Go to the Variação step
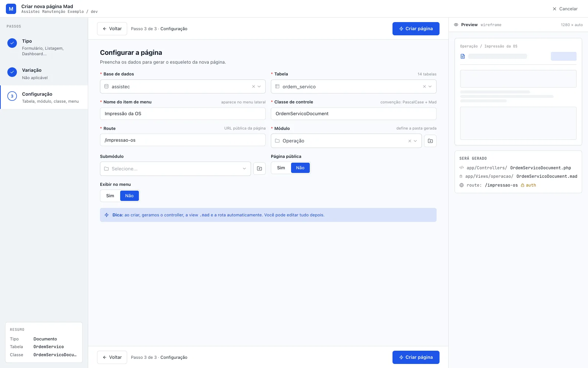588x368 pixels. point(44,74)
